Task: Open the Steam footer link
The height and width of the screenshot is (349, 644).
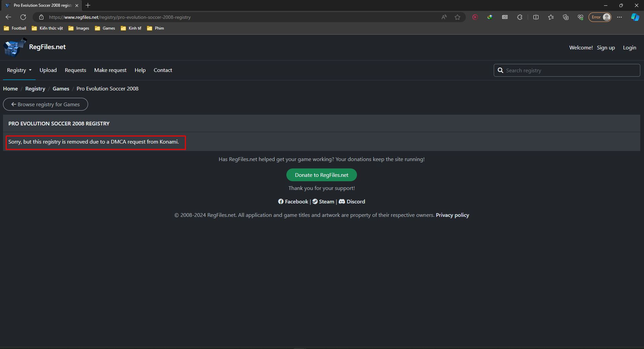Action: (x=323, y=202)
